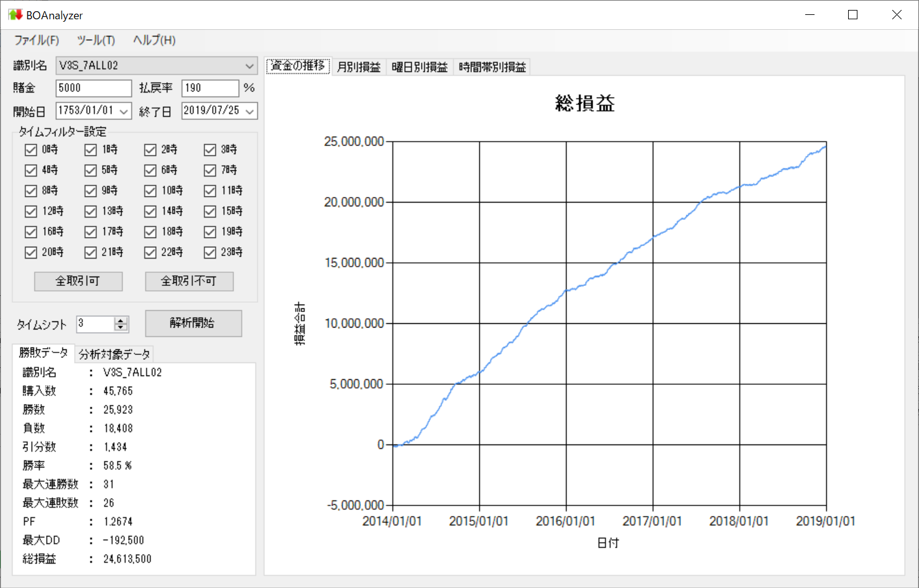Click the 日付 axis title
This screenshot has width=919, height=588.
(x=608, y=543)
